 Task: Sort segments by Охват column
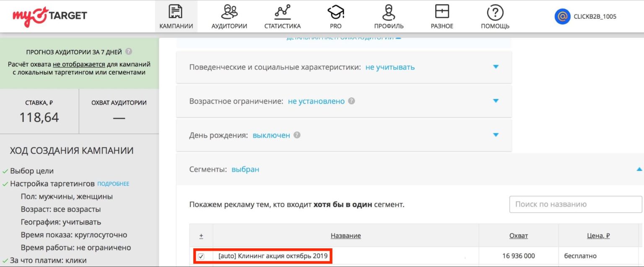pyautogui.click(x=518, y=236)
